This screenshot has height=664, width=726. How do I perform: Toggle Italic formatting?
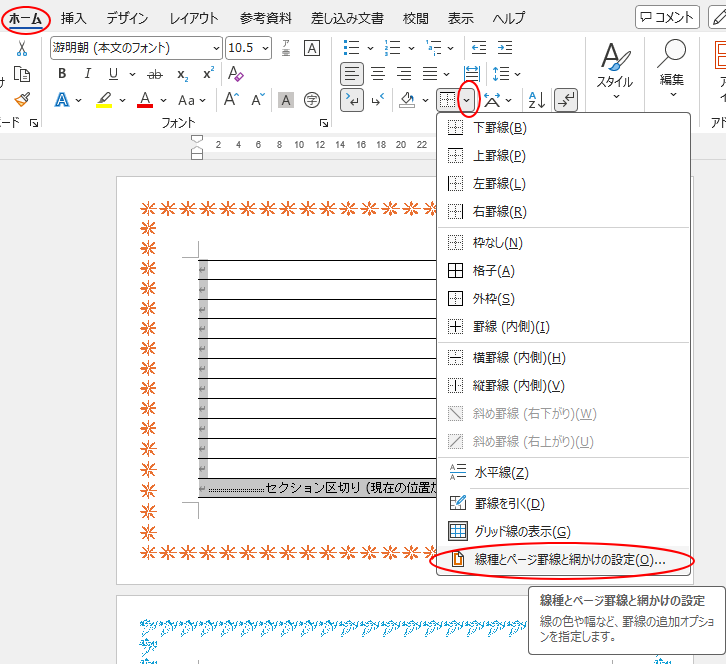[x=88, y=74]
